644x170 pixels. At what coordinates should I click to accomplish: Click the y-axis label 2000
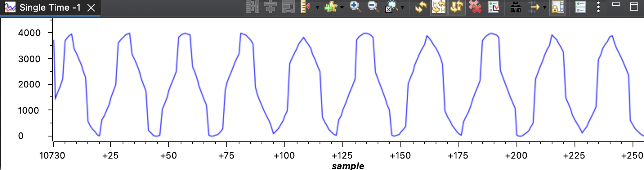[x=29, y=84]
